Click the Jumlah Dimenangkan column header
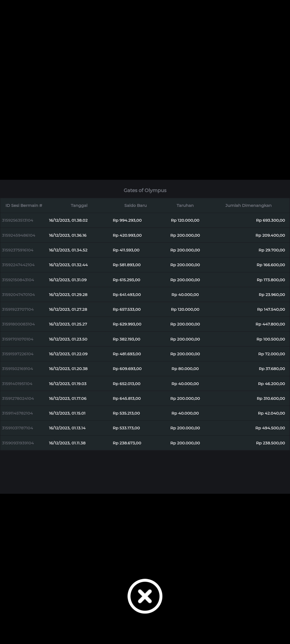Screen dimensions: 290x644 [x=248, y=205]
